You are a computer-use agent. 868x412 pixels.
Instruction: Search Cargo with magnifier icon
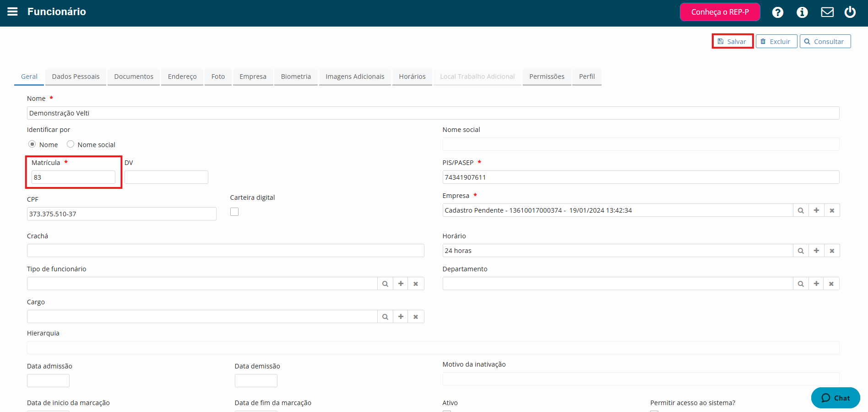(385, 317)
